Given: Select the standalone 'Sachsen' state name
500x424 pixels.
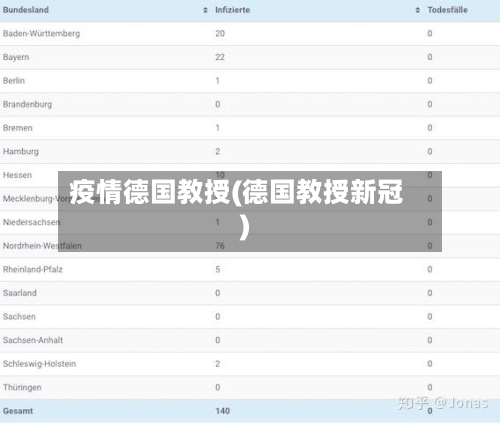Looking at the screenshot, I should [x=19, y=317].
